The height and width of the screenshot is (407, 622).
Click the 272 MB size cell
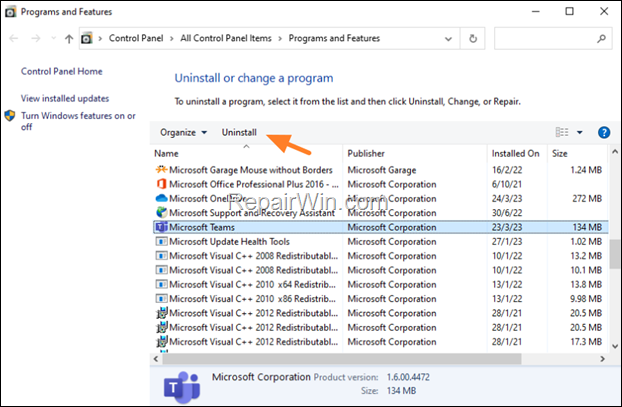pyautogui.click(x=587, y=198)
